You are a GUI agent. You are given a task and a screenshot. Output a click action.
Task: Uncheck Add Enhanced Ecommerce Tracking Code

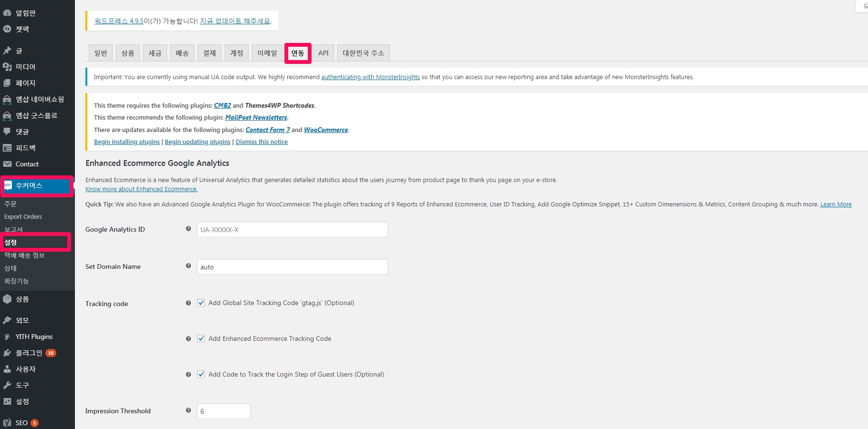(201, 338)
